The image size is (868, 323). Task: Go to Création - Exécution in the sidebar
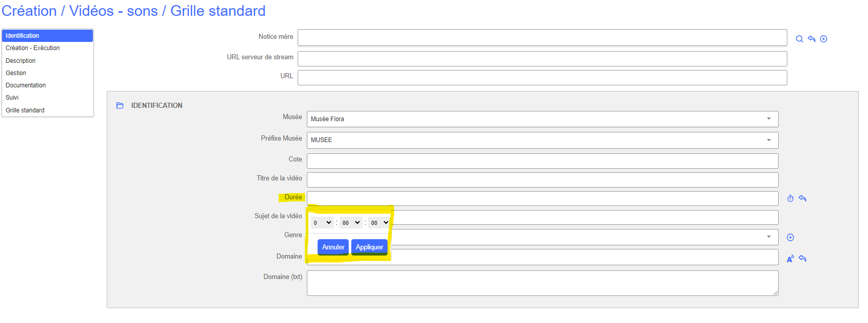pyautogui.click(x=33, y=48)
